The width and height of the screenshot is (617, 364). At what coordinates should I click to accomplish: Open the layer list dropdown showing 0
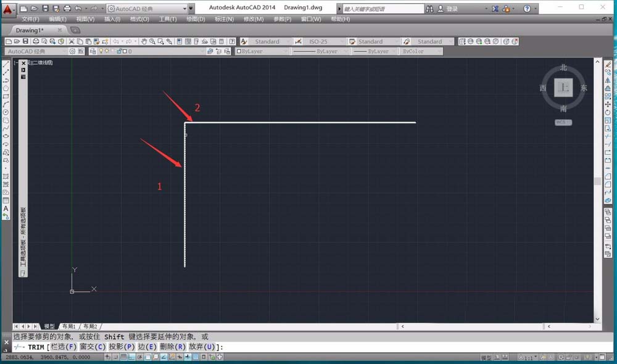[152, 51]
